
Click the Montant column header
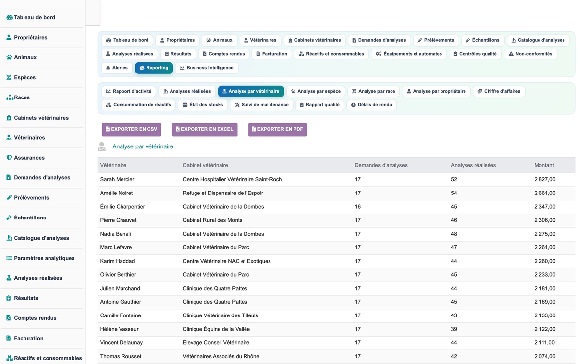(544, 165)
